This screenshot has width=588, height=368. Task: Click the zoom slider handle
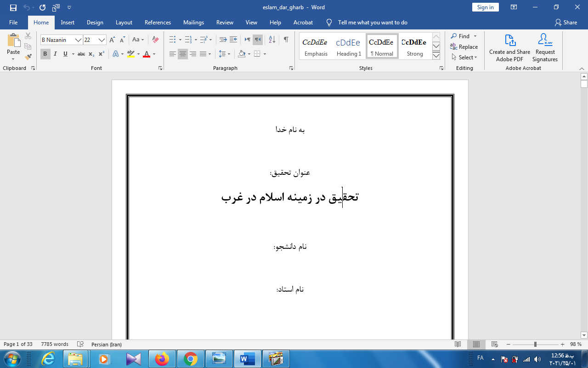click(x=535, y=345)
